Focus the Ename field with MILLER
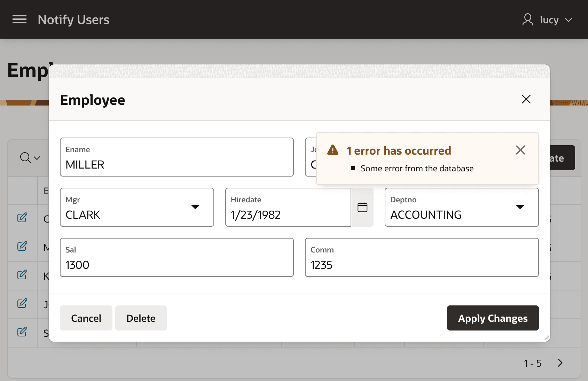Image resolution: width=588 pixels, height=381 pixels. click(177, 157)
